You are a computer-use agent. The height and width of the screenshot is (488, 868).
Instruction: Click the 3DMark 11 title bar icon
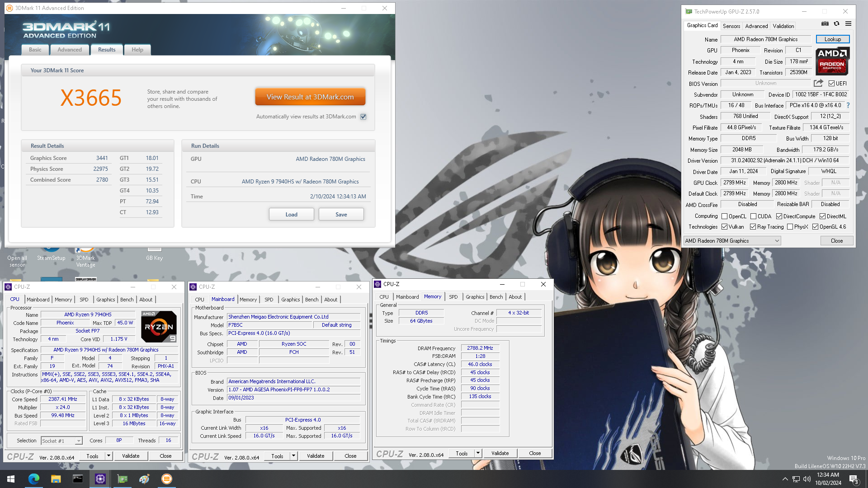(x=9, y=8)
